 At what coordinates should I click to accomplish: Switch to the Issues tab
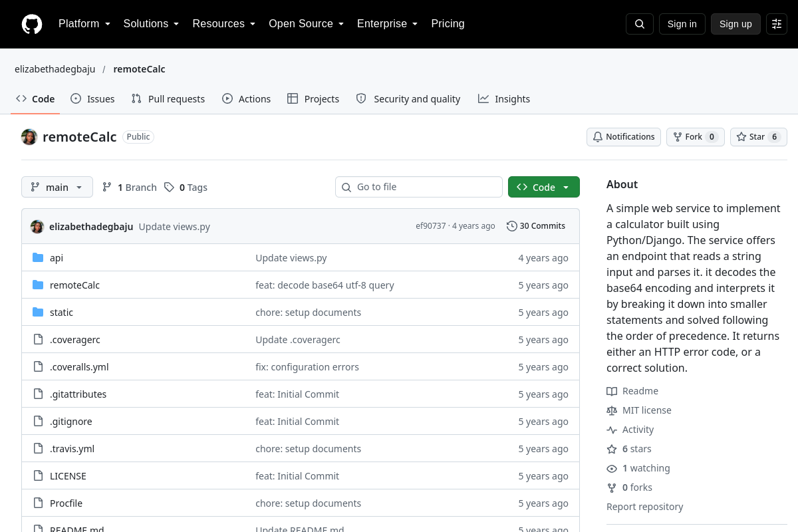(x=93, y=99)
